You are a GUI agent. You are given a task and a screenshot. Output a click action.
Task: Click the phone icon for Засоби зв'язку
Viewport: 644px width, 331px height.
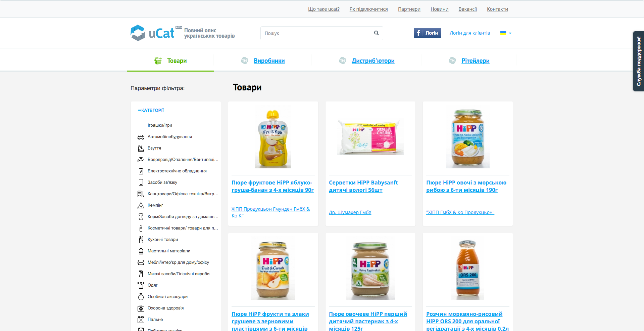[x=141, y=182]
